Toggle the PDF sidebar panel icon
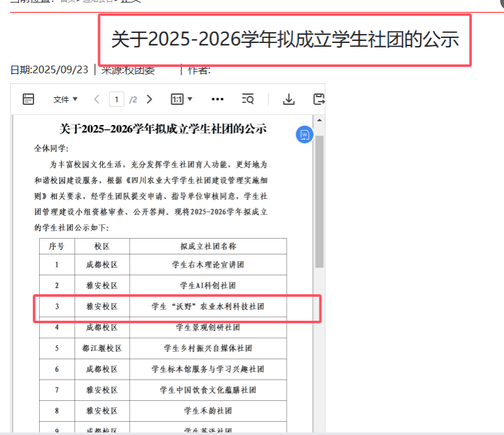Screen dimensions: 504x435 point(28,99)
